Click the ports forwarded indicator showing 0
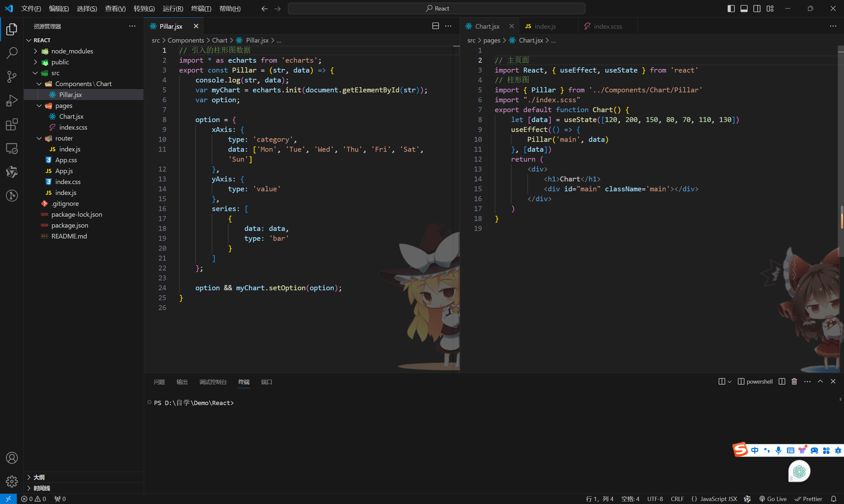Screen dimensions: 844x504 coord(60,499)
